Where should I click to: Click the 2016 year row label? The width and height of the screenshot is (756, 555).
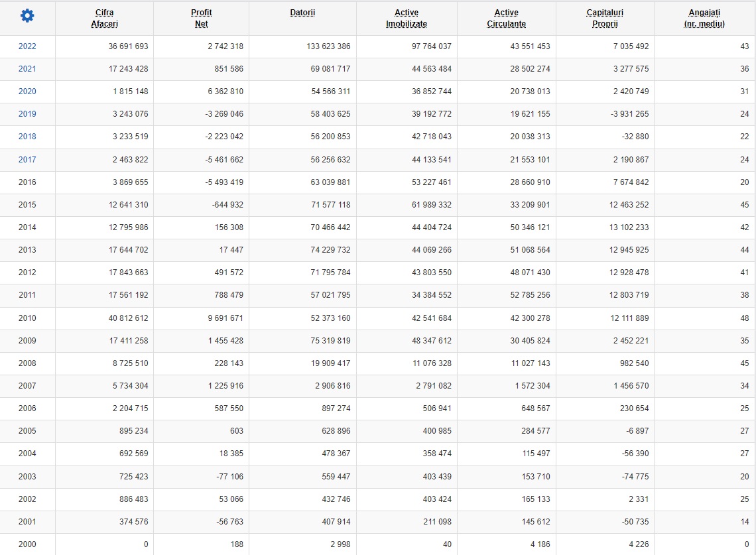coord(27,182)
